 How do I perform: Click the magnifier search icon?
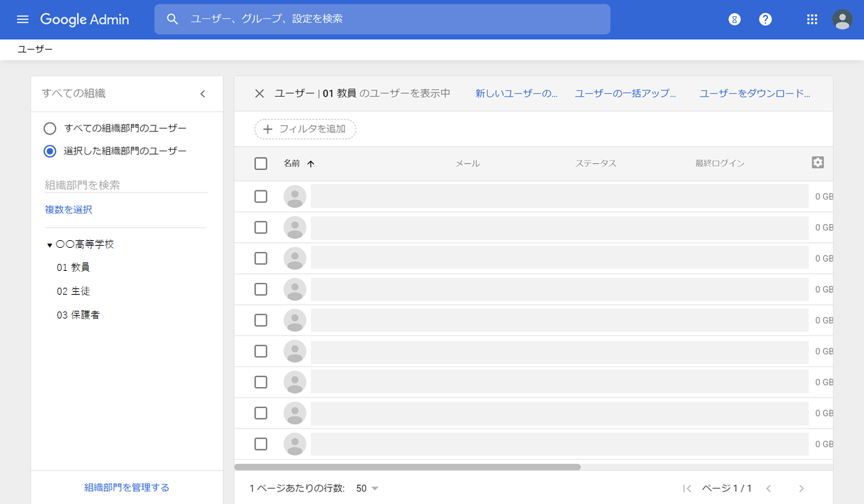point(172,19)
